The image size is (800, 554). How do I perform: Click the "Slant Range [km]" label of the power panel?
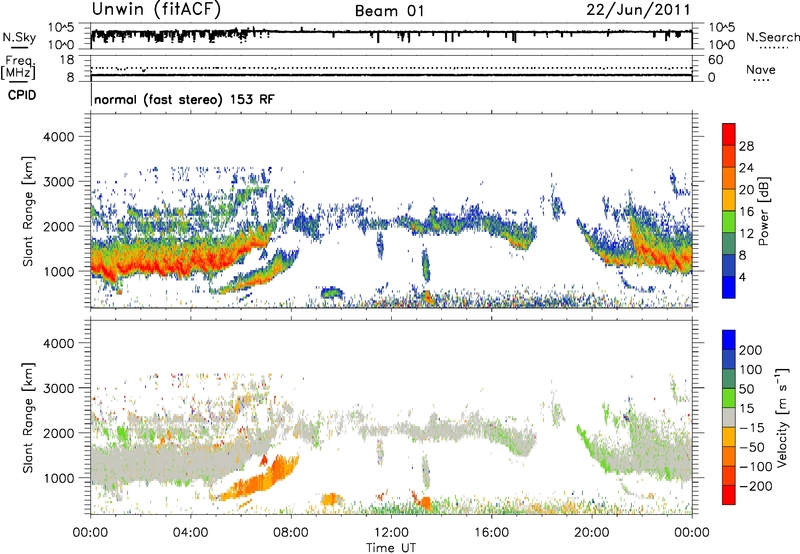click(x=28, y=211)
